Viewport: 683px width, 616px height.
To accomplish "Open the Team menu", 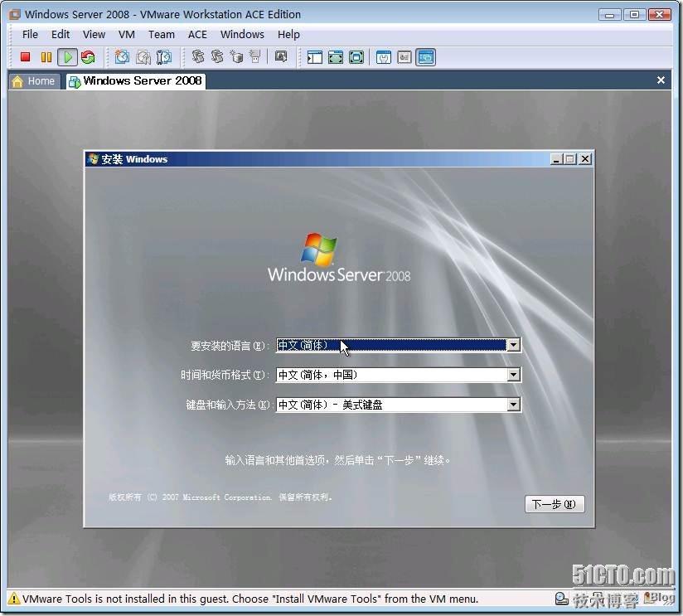I will coord(161,35).
